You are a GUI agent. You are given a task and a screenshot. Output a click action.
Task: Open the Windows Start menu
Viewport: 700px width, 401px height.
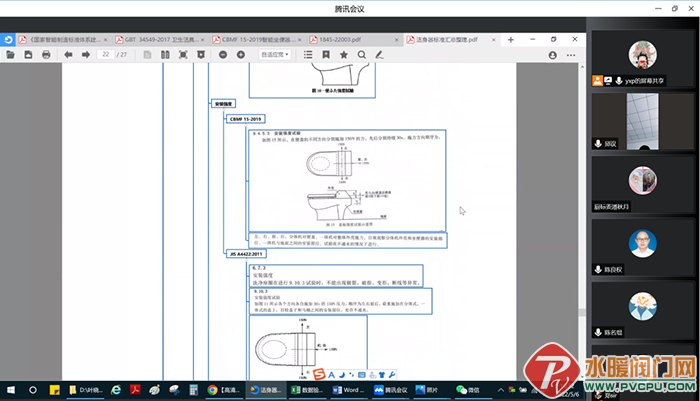11,390
